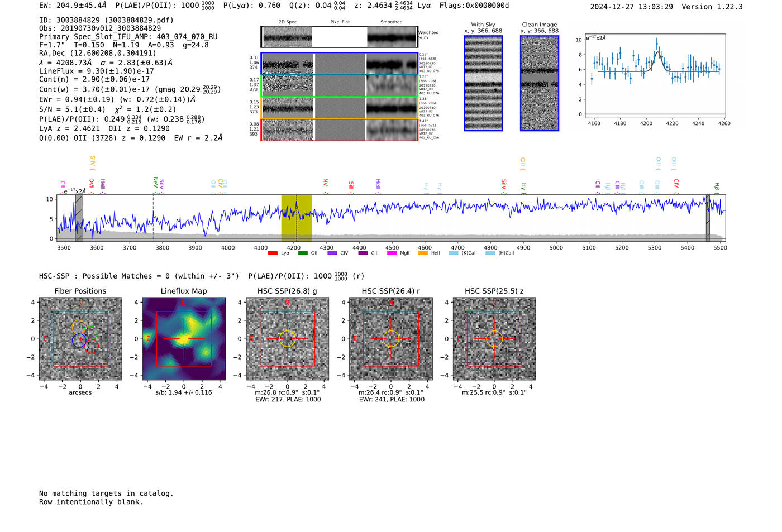Select the RA,Dec coordinates line
Screen dimensions: 782x532
tap(98, 54)
